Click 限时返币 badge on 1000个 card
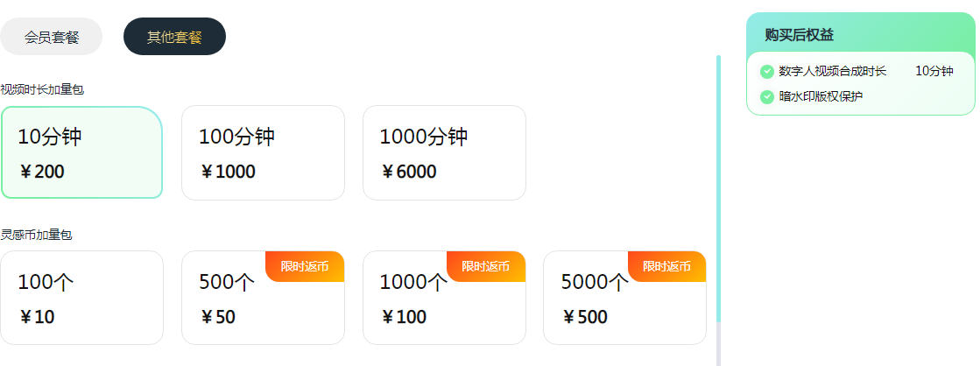This screenshot has height=366, width=980. (x=486, y=267)
